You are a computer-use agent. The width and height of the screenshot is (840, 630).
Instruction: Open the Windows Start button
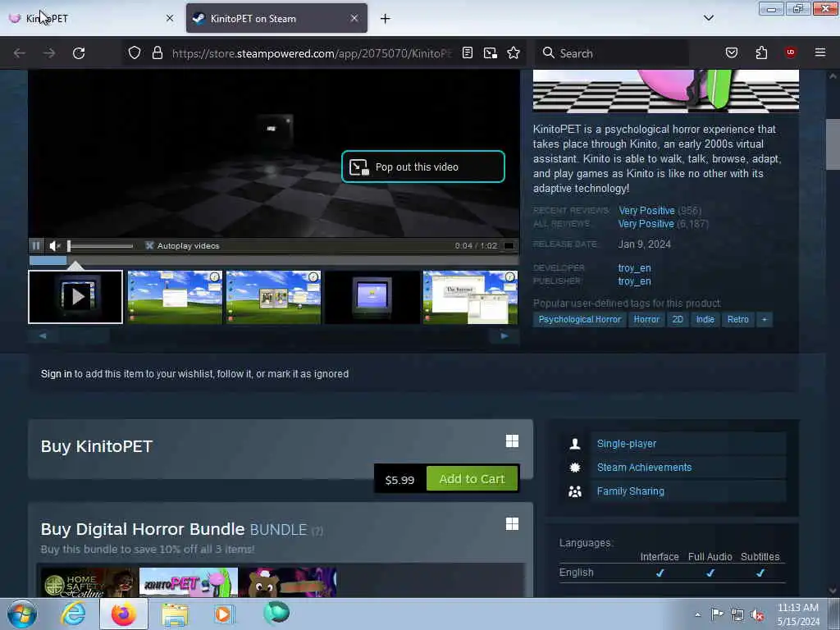21,614
